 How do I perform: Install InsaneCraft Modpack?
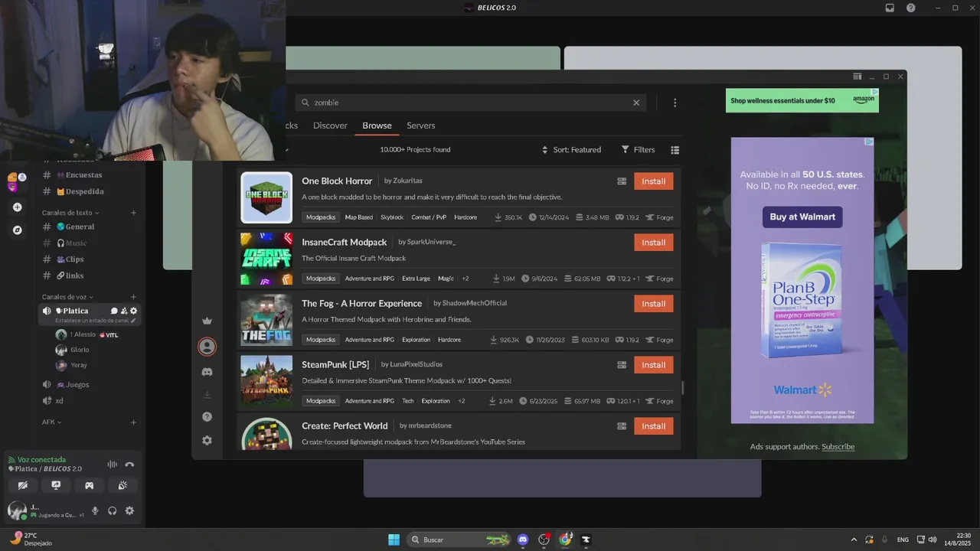653,243
